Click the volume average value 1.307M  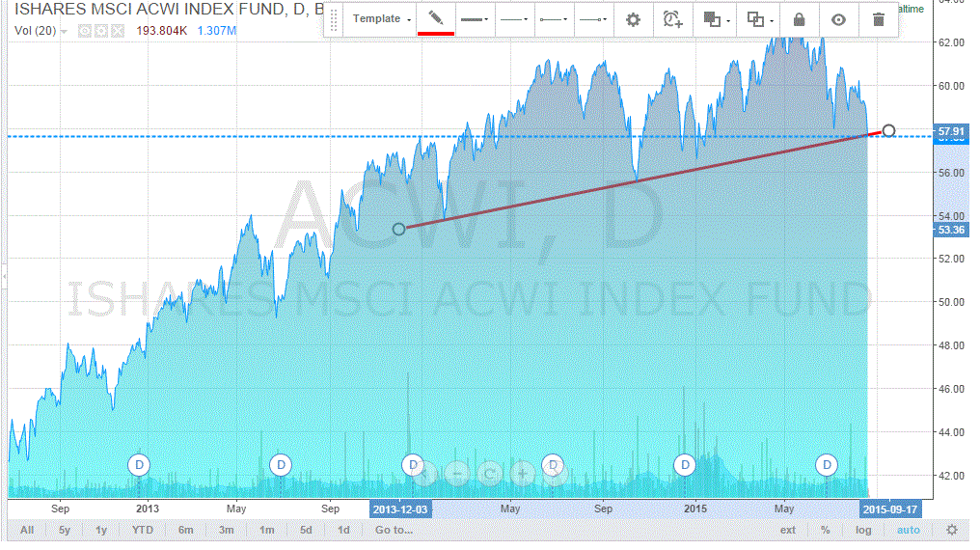coord(216,31)
